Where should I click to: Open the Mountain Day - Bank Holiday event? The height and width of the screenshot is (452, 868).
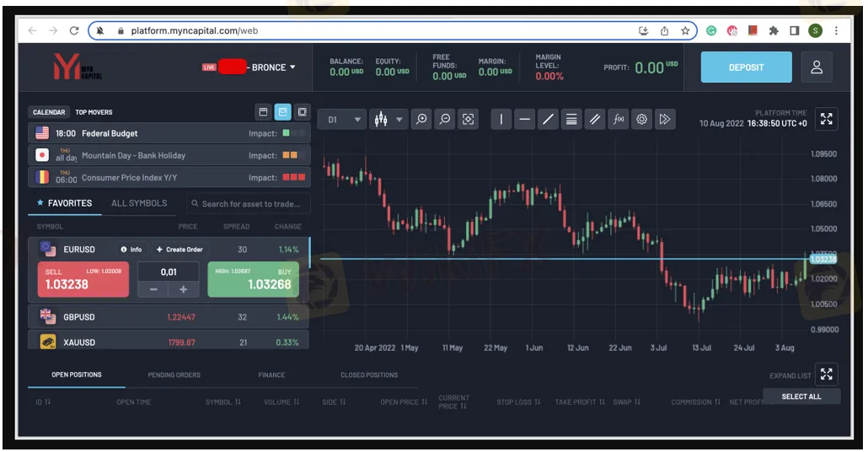coord(169,155)
